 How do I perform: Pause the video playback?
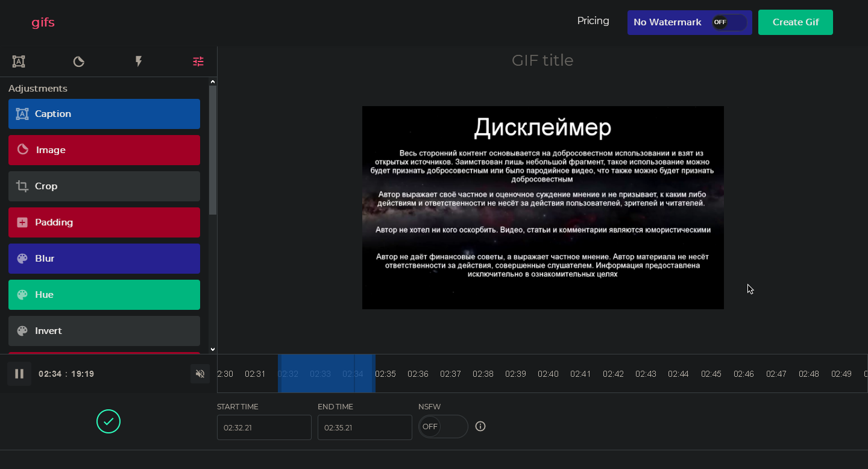pos(19,374)
